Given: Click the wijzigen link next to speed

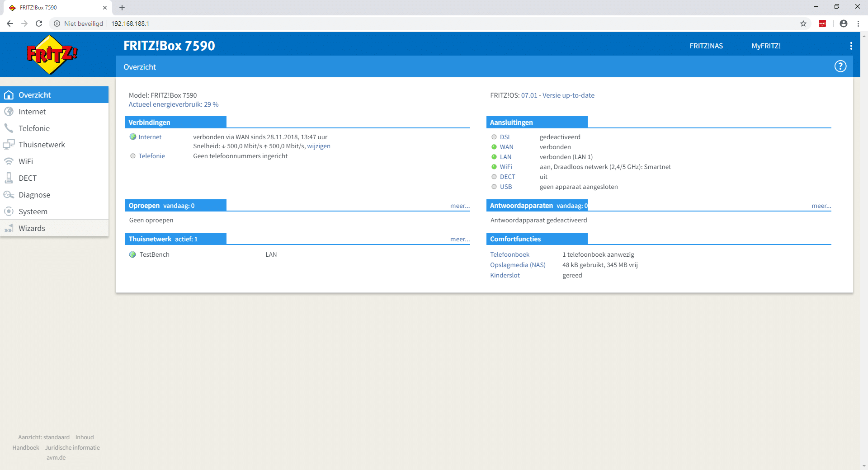Looking at the screenshot, I should (319, 146).
